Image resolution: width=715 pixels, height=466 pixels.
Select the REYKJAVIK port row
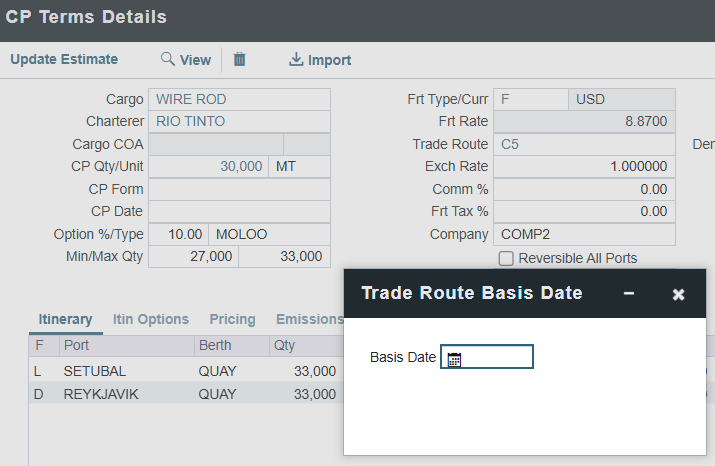(x=100, y=394)
